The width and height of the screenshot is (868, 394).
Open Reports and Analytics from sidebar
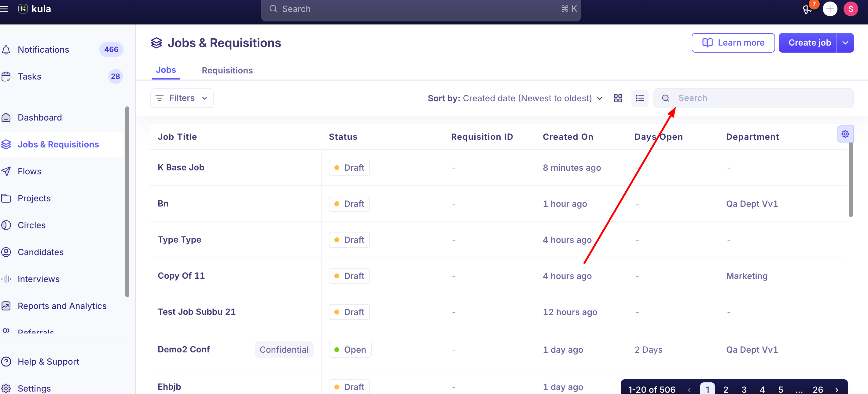62,306
